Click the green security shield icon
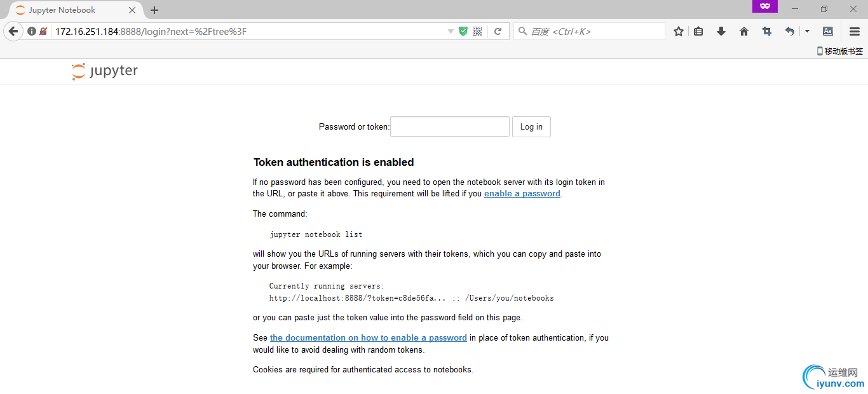Viewport: 868px width, 394px height. [463, 31]
